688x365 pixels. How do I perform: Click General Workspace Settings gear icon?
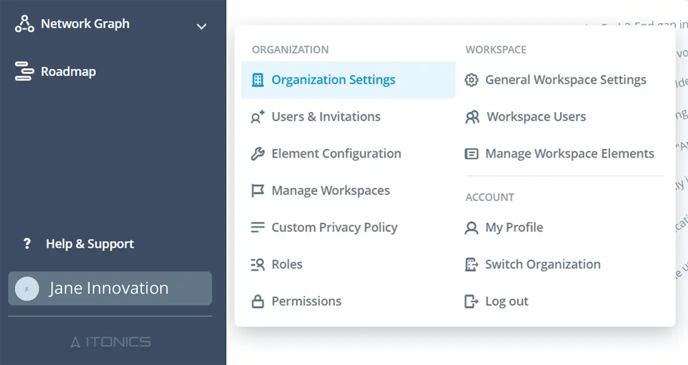pos(471,80)
